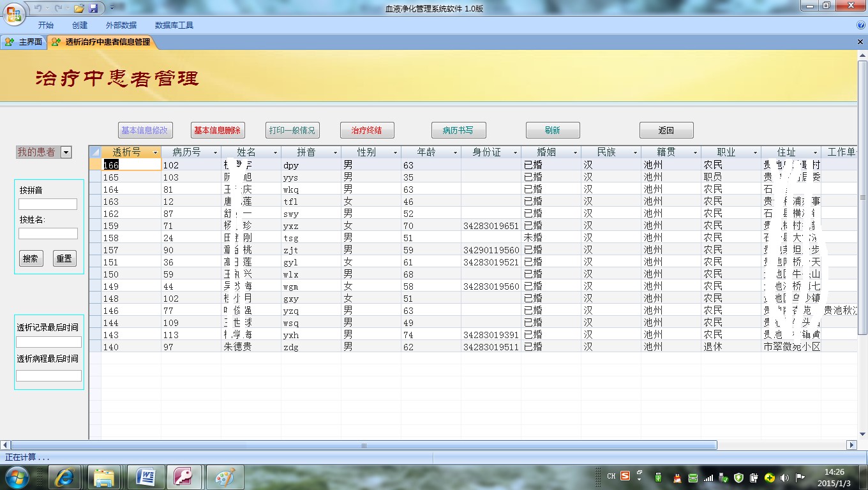Click the 重置 button
Viewport: 868px width, 490px height.
point(64,258)
